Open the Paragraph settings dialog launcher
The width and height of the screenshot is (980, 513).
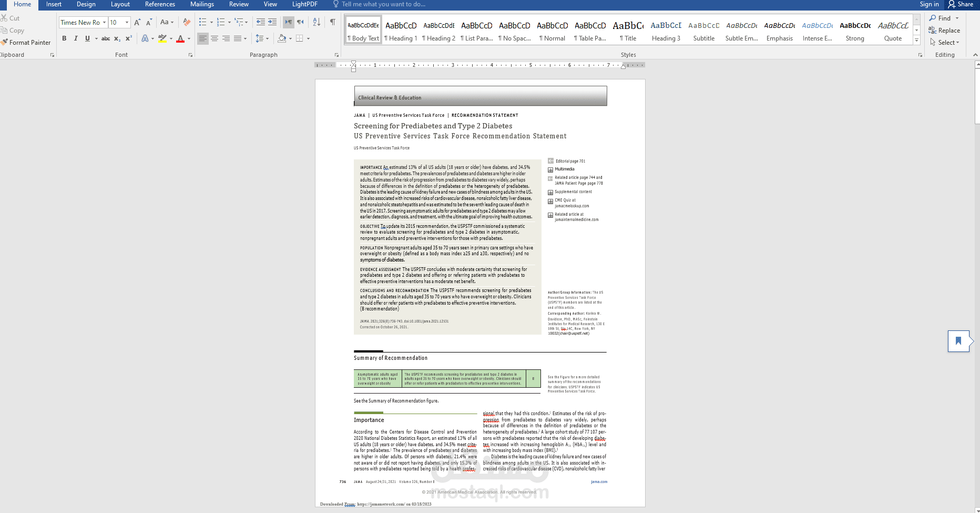336,55
